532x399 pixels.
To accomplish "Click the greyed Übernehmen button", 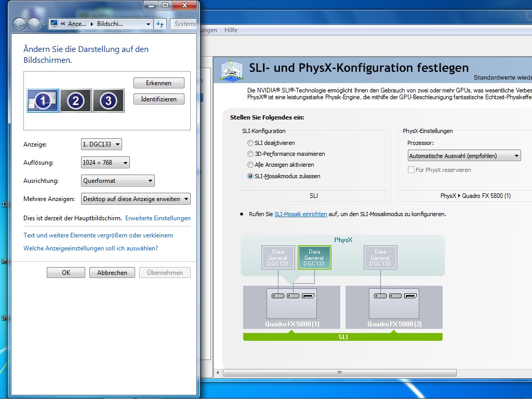I will [x=165, y=272].
